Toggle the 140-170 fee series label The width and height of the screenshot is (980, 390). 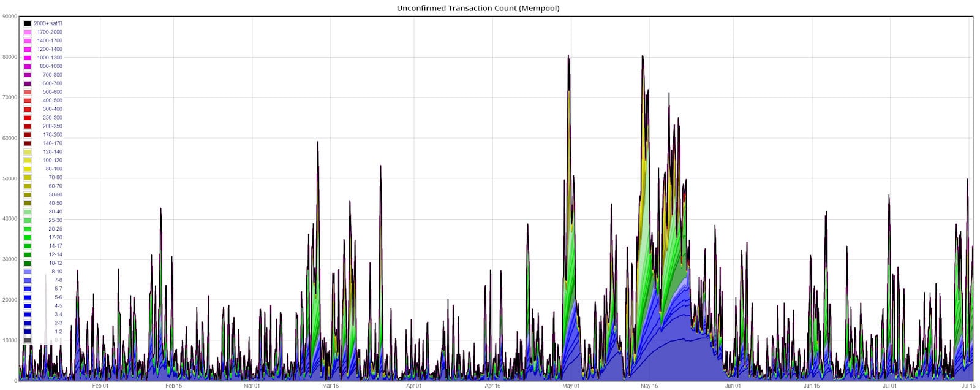52,143
